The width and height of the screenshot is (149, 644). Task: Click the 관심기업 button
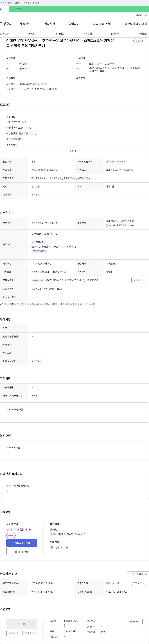click(x=14, y=633)
